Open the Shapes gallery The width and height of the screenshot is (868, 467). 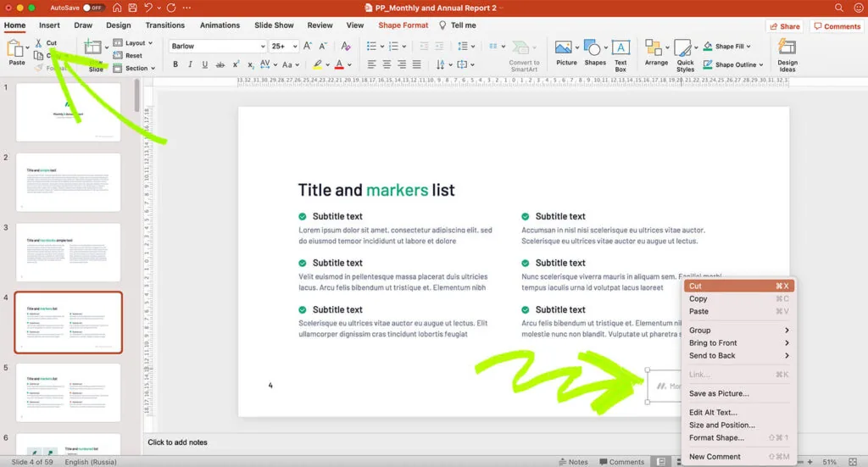pyautogui.click(x=595, y=53)
